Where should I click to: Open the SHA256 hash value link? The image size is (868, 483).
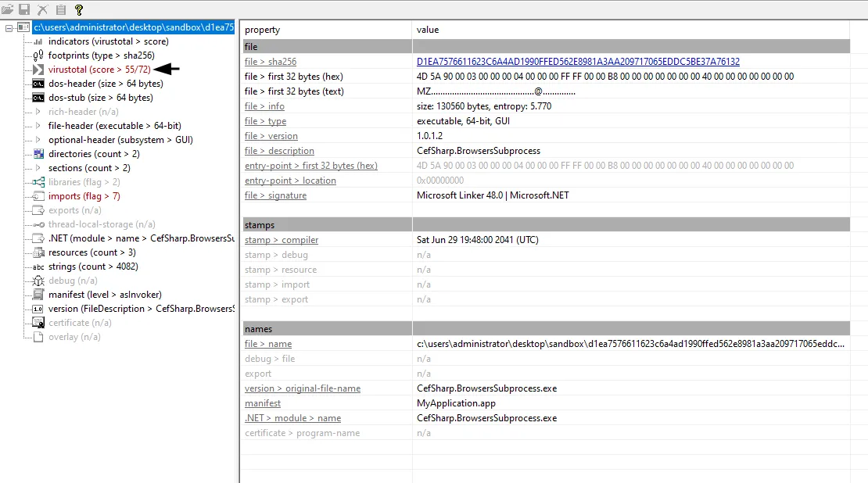click(x=578, y=62)
